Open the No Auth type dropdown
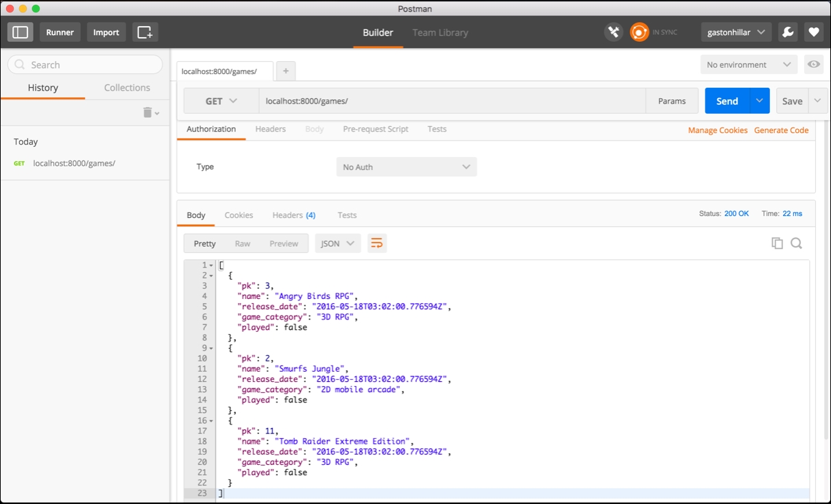 [x=406, y=167]
